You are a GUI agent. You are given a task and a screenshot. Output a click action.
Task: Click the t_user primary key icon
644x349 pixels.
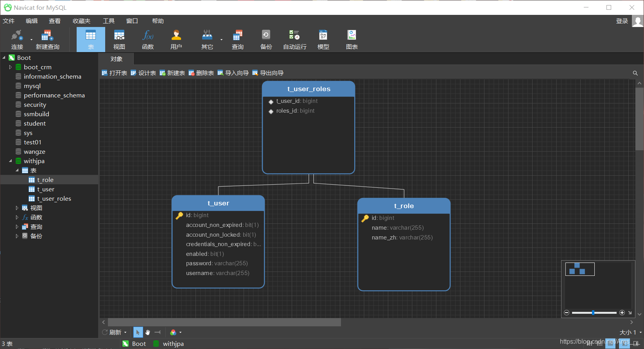coord(179,215)
